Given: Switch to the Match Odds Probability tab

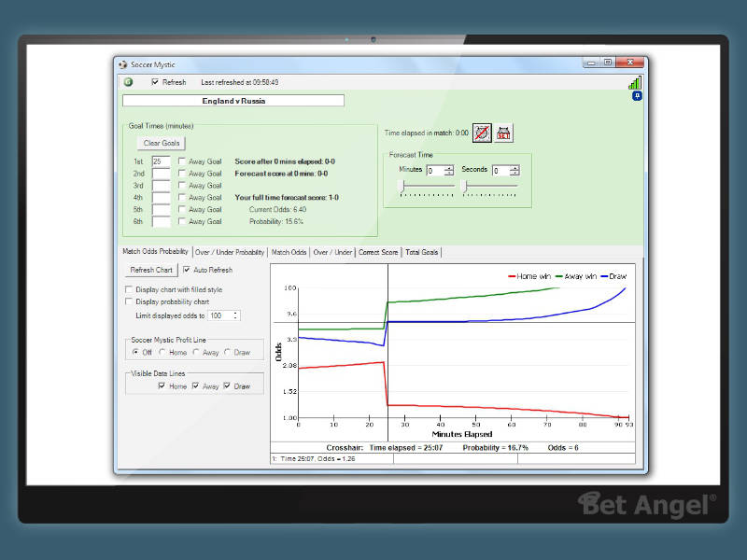Looking at the screenshot, I should (x=155, y=251).
